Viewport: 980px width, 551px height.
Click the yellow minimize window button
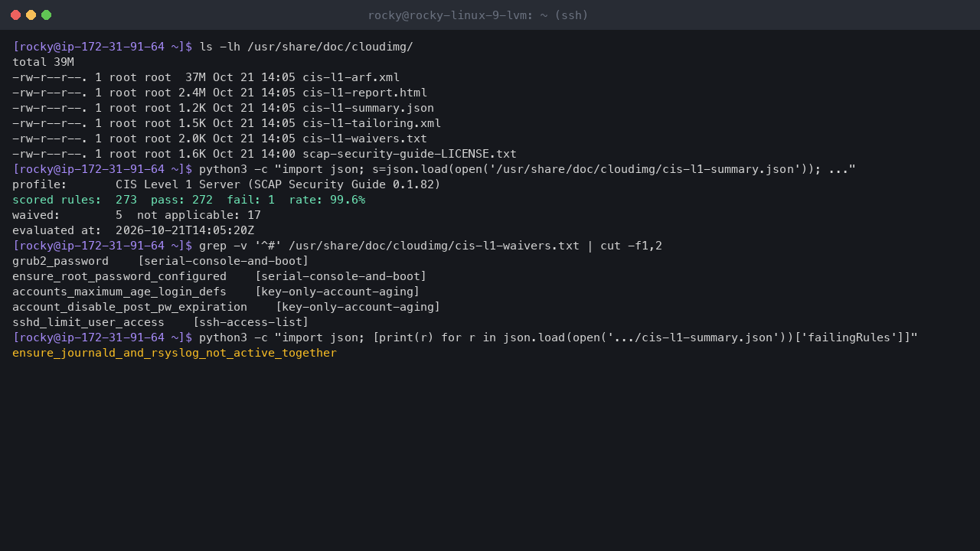point(31,15)
